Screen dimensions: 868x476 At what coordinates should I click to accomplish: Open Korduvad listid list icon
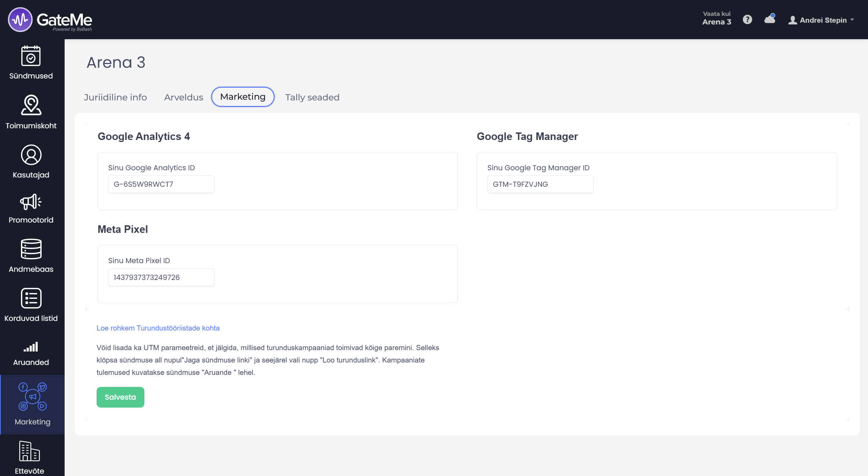tap(31, 298)
